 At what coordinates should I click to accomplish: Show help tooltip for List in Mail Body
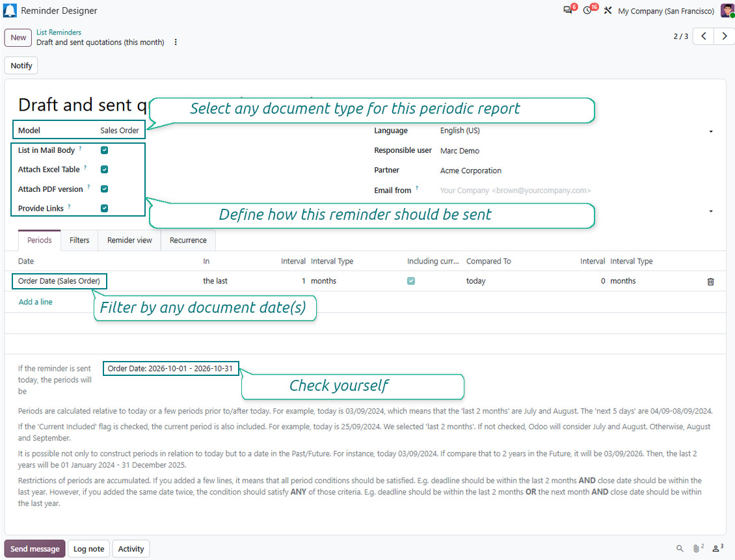click(80, 148)
